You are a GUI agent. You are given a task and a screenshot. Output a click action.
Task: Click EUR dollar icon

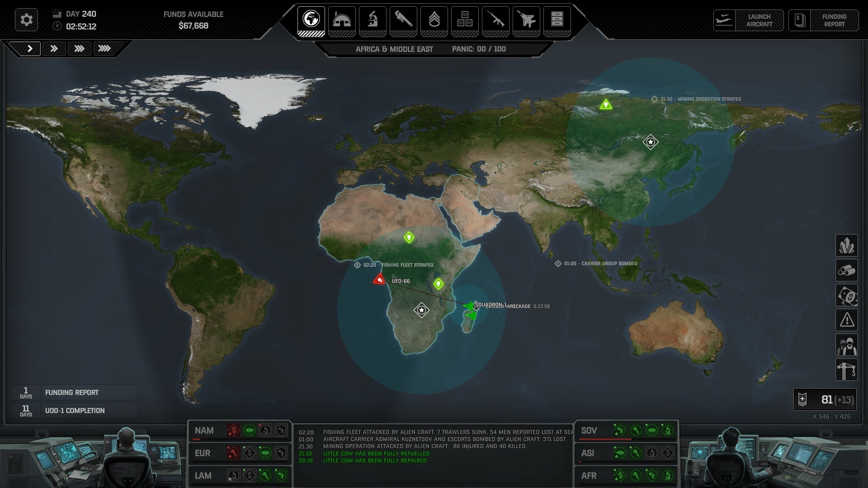[x=249, y=453]
